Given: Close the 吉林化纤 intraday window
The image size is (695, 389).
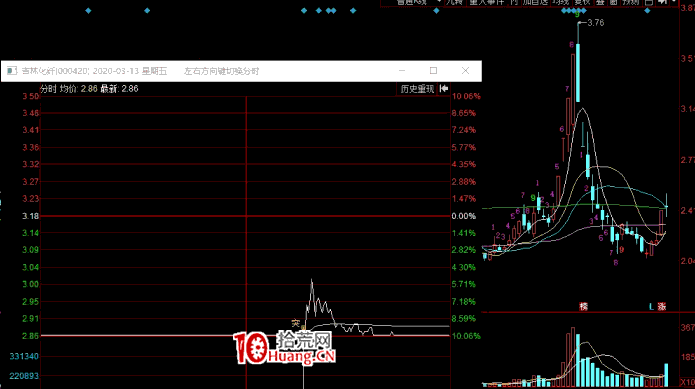Looking at the screenshot, I should tap(465, 71).
